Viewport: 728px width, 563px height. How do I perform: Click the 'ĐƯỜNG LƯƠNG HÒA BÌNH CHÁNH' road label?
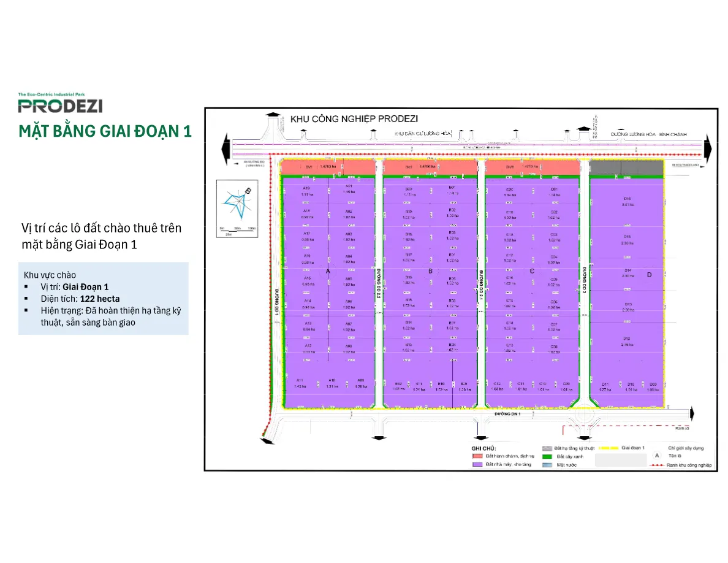click(648, 134)
